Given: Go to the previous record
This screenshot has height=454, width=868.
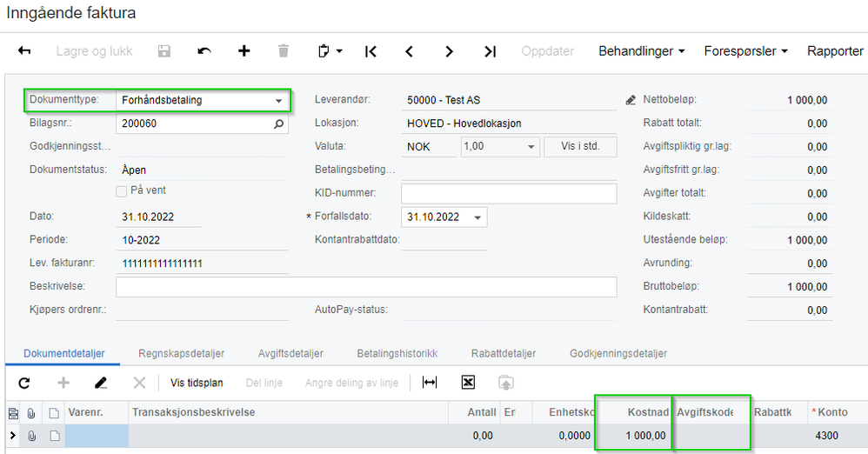Looking at the screenshot, I should click(x=409, y=51).
